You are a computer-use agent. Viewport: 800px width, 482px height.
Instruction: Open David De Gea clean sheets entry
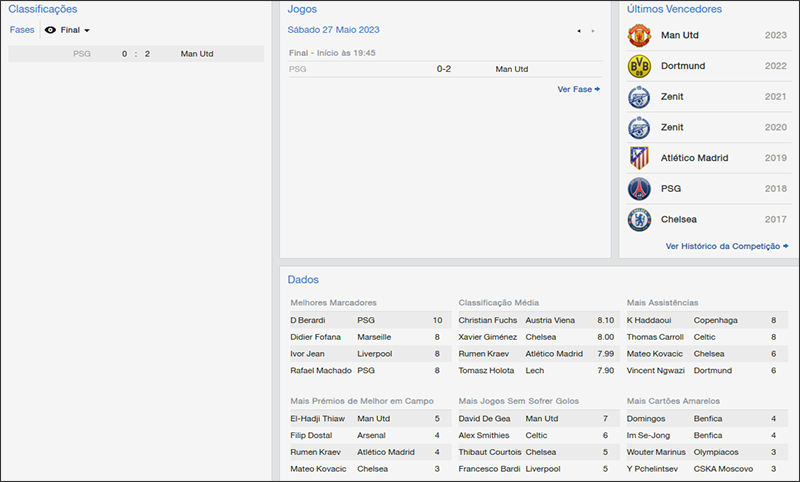(x=483, y=418)
